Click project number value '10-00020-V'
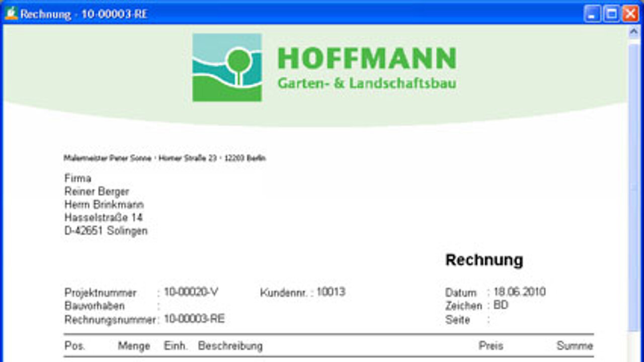644x362 pixels. point(191,292)
